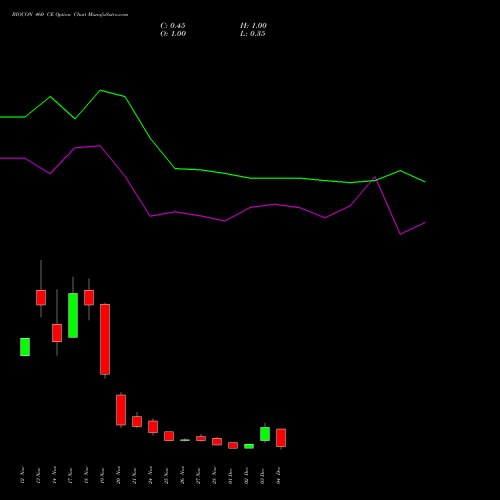This screenshot has width=500, height=500.
Task: Click the 01 Dec date label
Action: 230,475
